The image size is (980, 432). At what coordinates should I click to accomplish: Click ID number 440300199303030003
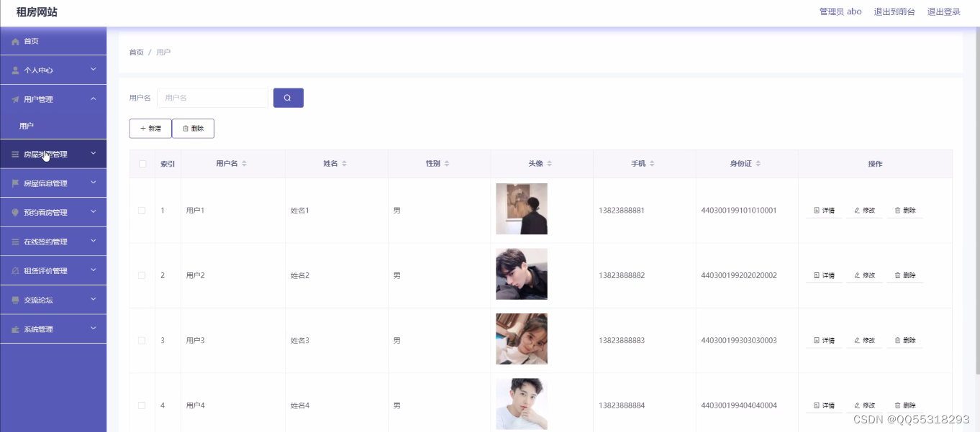(739, 340)
